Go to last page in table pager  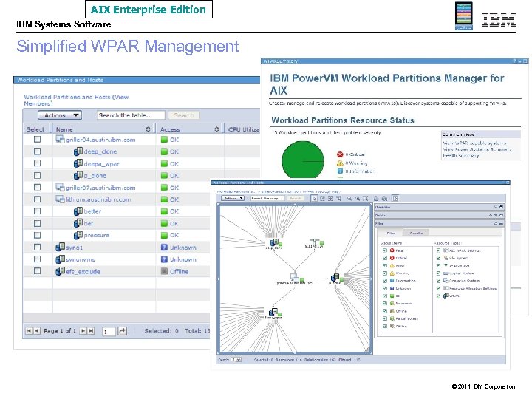91,330
